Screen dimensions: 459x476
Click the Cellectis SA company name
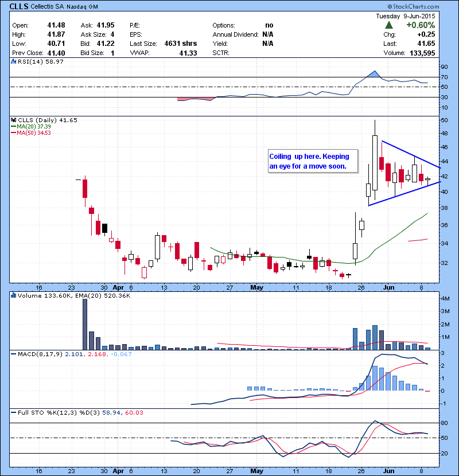pos(47,6)
